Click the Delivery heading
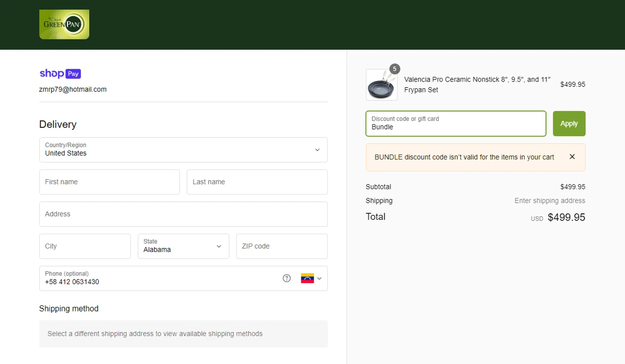The height and width of the screenshot is (364, 625). point(58,125)
